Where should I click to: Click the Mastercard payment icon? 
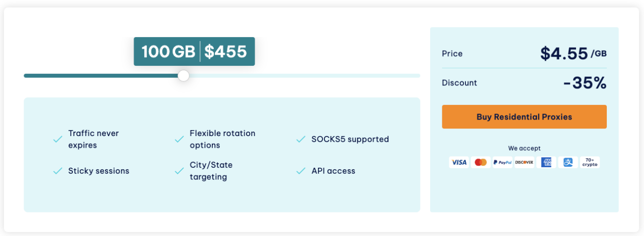pyautogui.click(x=480, y=162)
